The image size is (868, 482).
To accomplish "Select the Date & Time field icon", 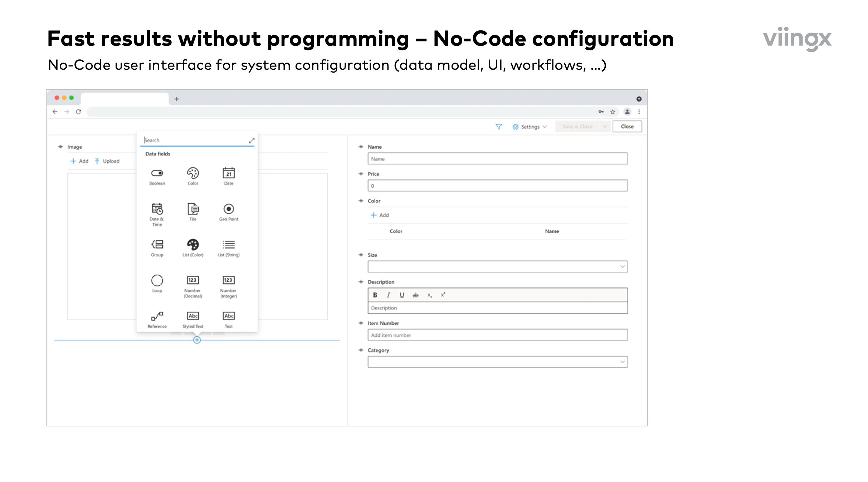I will pyautogui.click(x=157, y=209).
